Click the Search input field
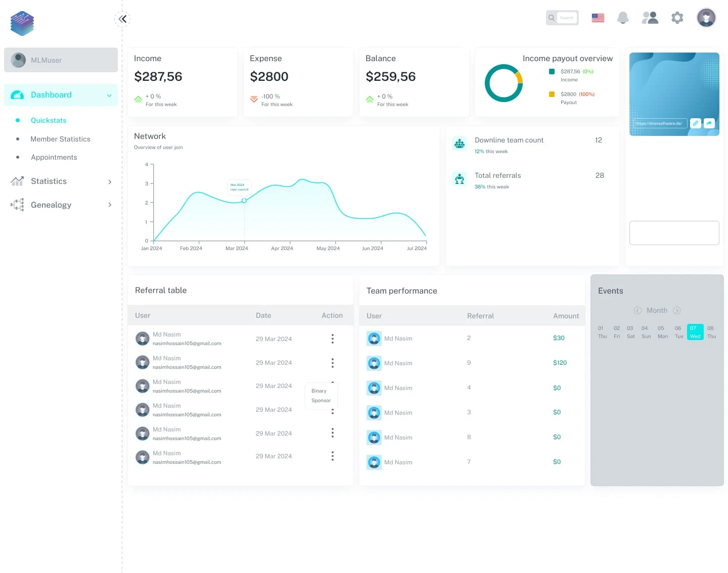The height and width of the screenshot is (573, 728). [x=567, y=18]
